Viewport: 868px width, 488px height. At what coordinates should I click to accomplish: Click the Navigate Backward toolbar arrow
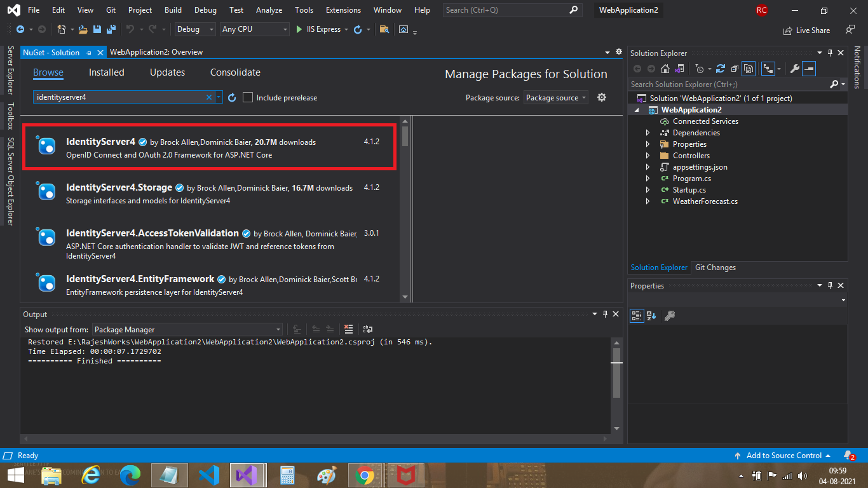point(20,29)
